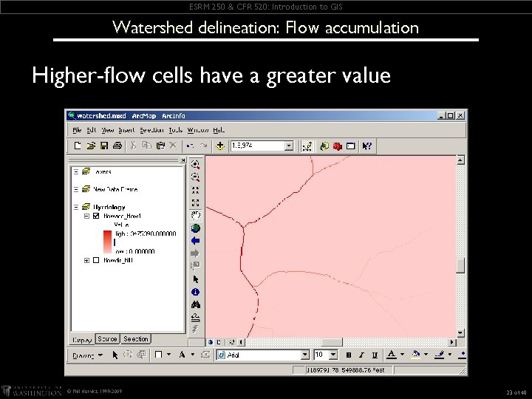
Task: Click the Copy icon
Action: [x=146, y=146]
